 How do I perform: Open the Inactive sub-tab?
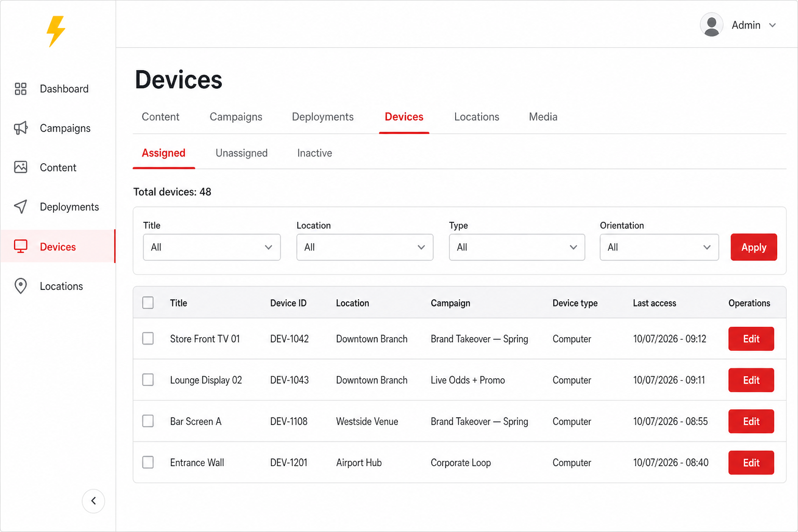pos(314,153)
